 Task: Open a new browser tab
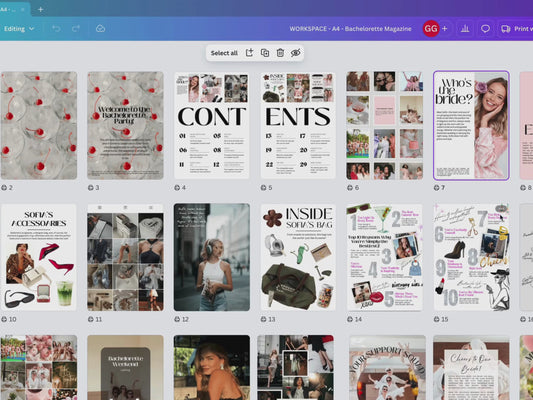tap(40, 10)
